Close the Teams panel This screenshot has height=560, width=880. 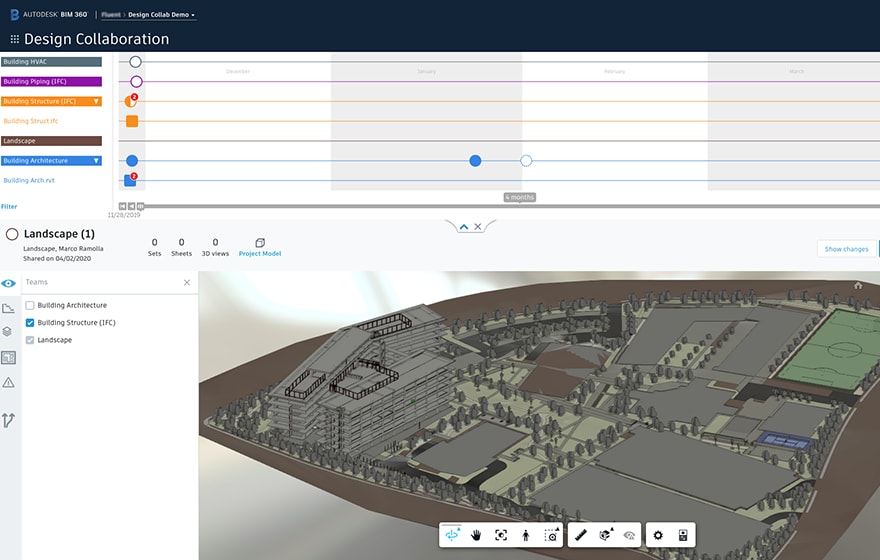187,282
